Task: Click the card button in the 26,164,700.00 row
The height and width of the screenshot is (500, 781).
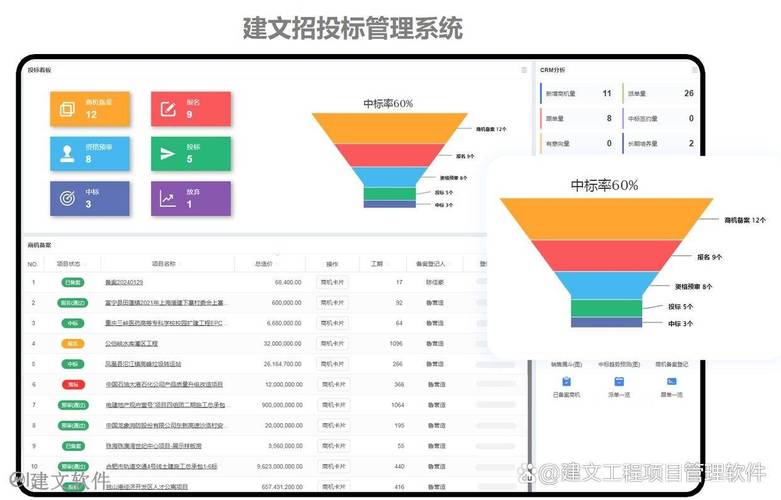Action: pyautogui.click(x=332, y=364)
